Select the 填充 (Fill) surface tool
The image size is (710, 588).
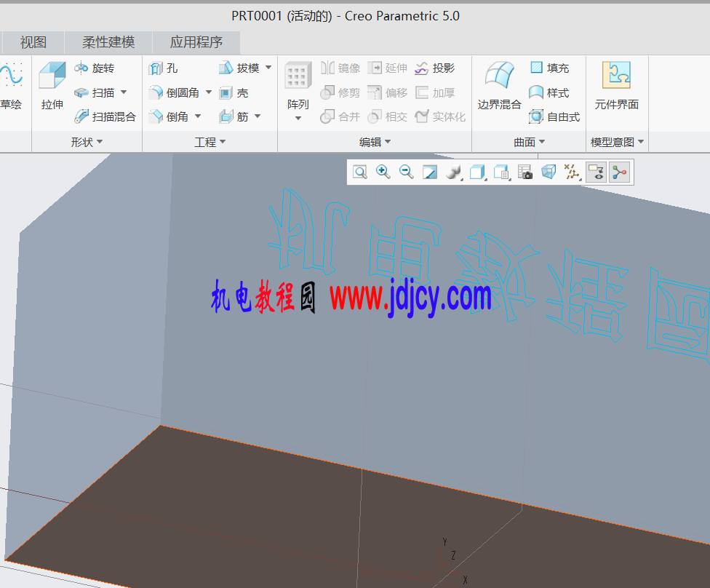point(549,68)
